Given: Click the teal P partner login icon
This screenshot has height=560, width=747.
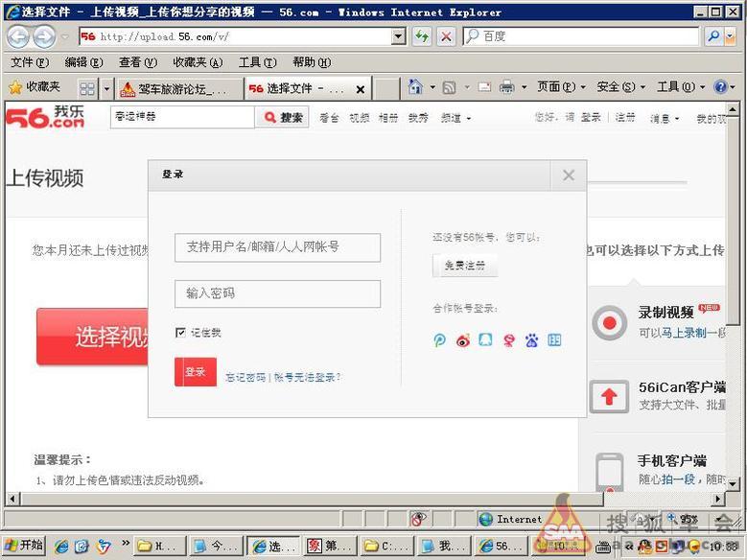Looking at the screenshot, I should tap(440, 340).
